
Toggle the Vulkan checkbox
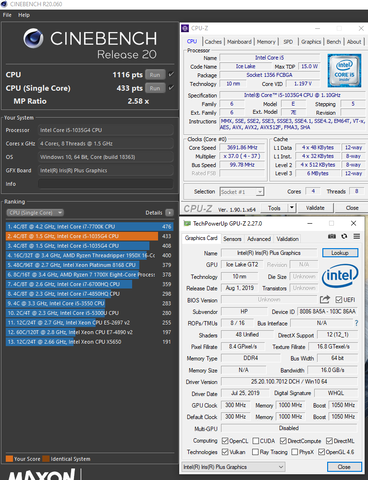click(225, 452)
